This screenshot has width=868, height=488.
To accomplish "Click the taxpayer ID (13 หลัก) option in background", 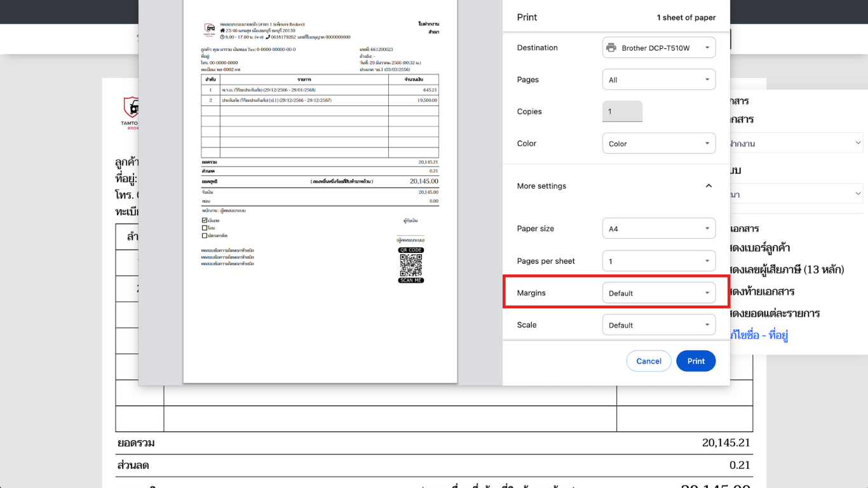I will coord(787,269).
